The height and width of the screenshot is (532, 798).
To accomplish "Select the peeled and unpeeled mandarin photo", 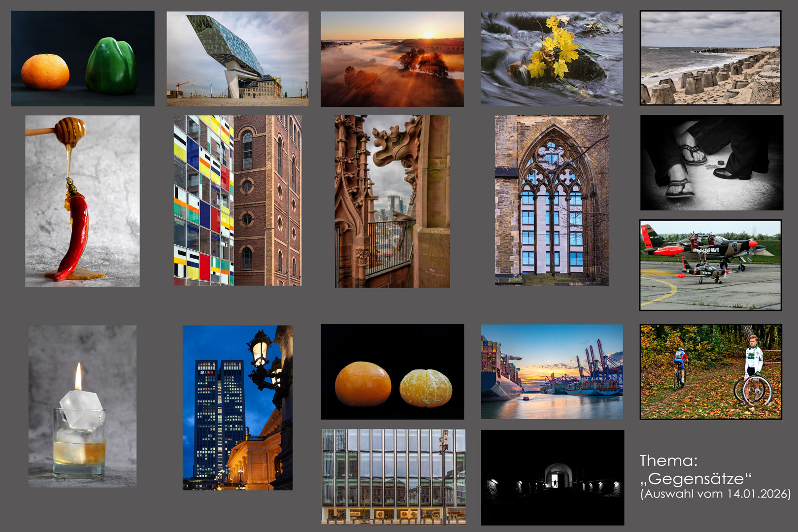I will [x=392, y=371].
